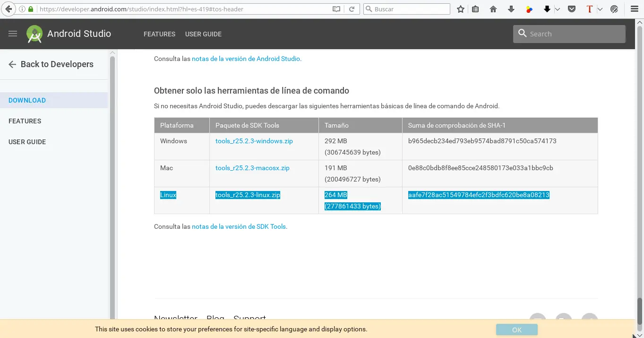Select USER GUIDE in the left sidebar
Screen dimensions: 644x338
click(x=27, y=142)
